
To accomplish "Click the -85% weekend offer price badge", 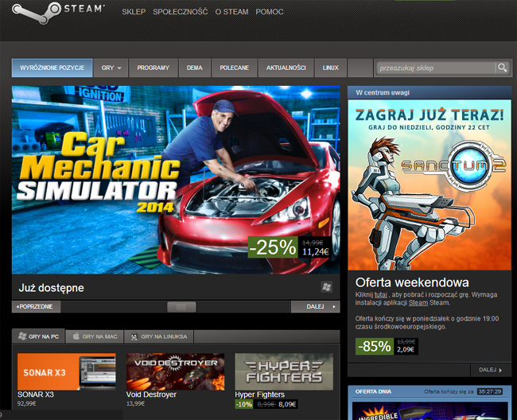I will [x=387, y=346].
